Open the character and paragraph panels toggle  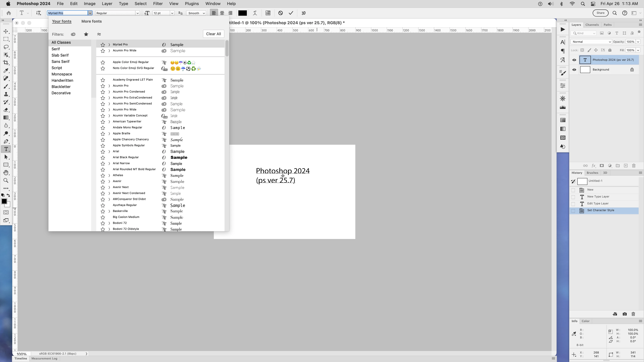[x=268, y=13]
